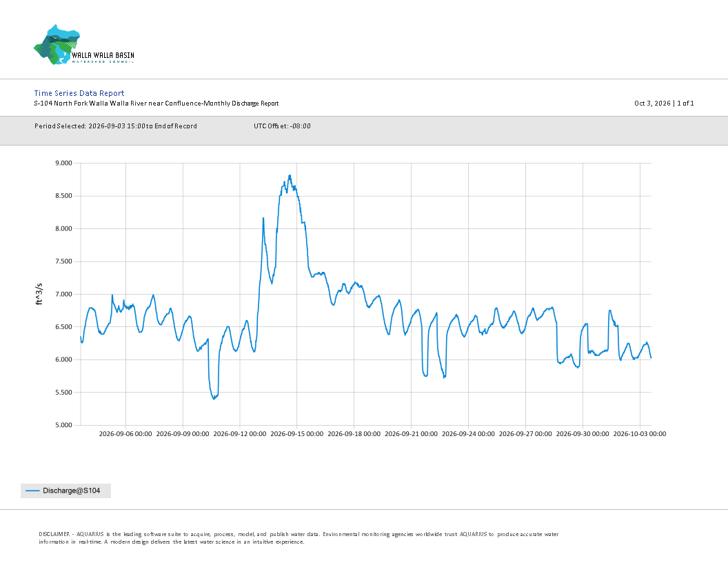Viewport: 728px width, 563px height.
Task: Click the 9.000 y-axis value
Action: [x=63, y=163]
